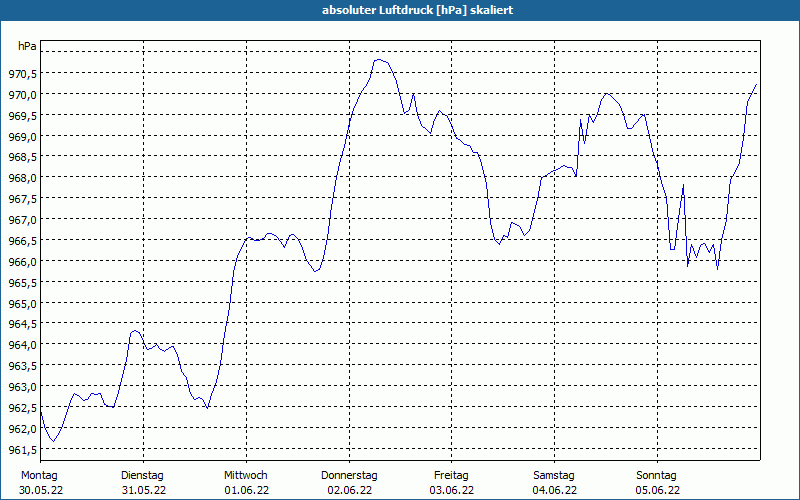Image resolution: width=800 pixels, height=500 pixels.
Task: Click the date 01.06.22
Action: tap(246, 490)
